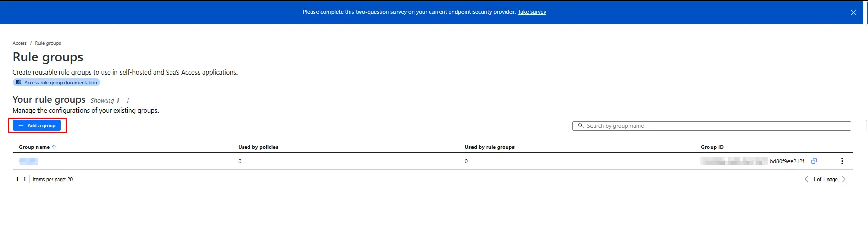Sort the table by the Group name header
Image resolution: width=868 pixels, height=251 pixels.
point(34,147)
